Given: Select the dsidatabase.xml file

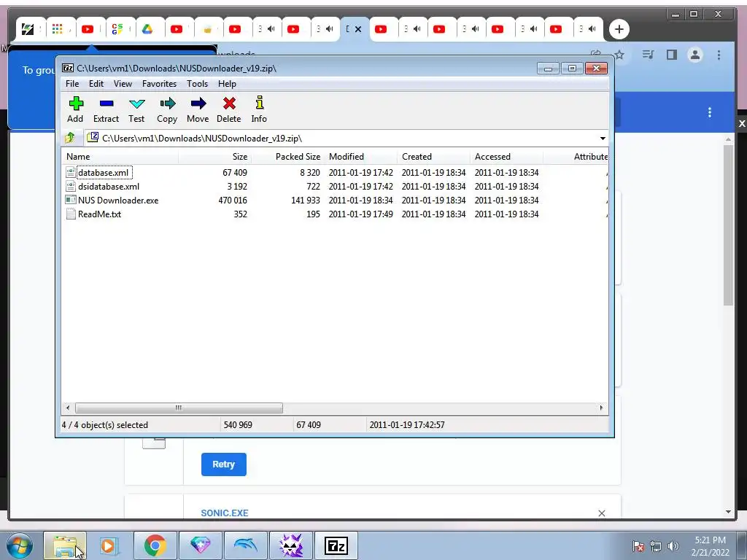Looking at the screenshot, I should pos(109,186).
